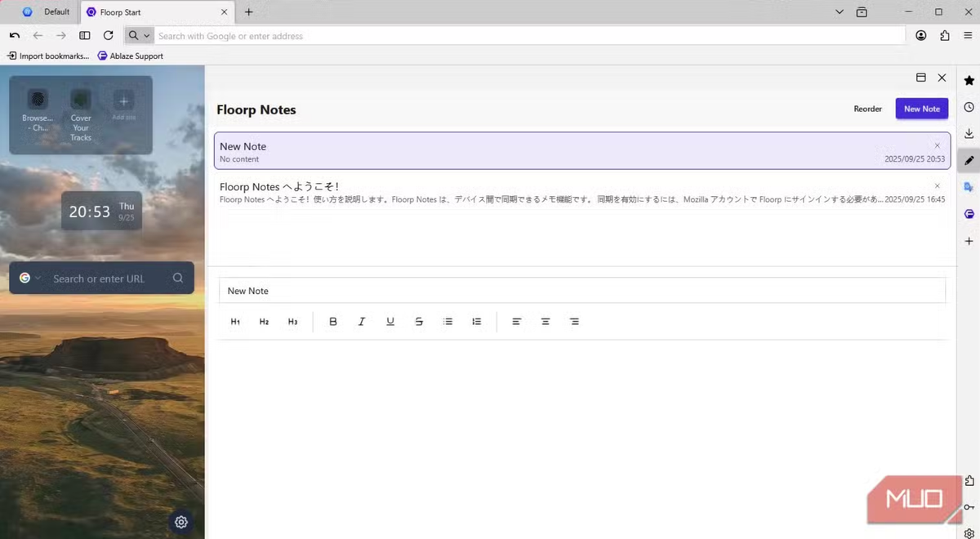980x539 pixels.
Task: Open the Translate panel icon in sidebar
Action: [x=969, y=187]
